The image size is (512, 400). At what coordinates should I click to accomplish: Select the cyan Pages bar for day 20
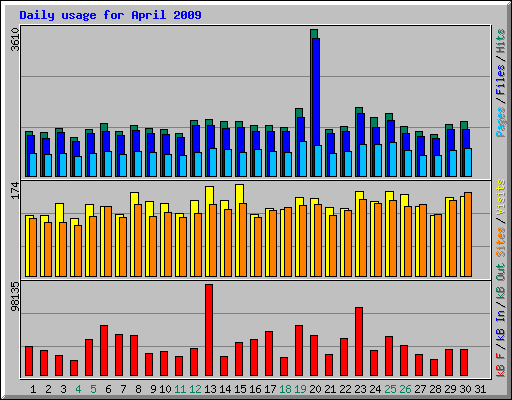318,161
